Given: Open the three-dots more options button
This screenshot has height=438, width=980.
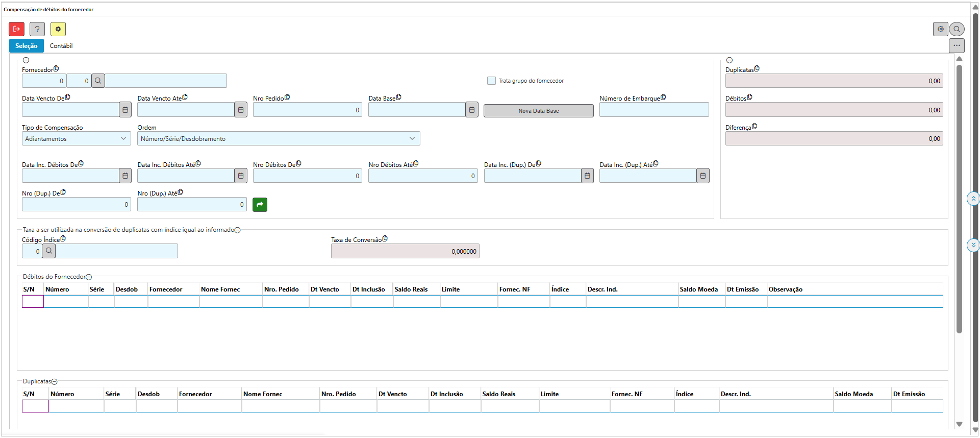Looking at the screenshot, I should tap(957, 45).
